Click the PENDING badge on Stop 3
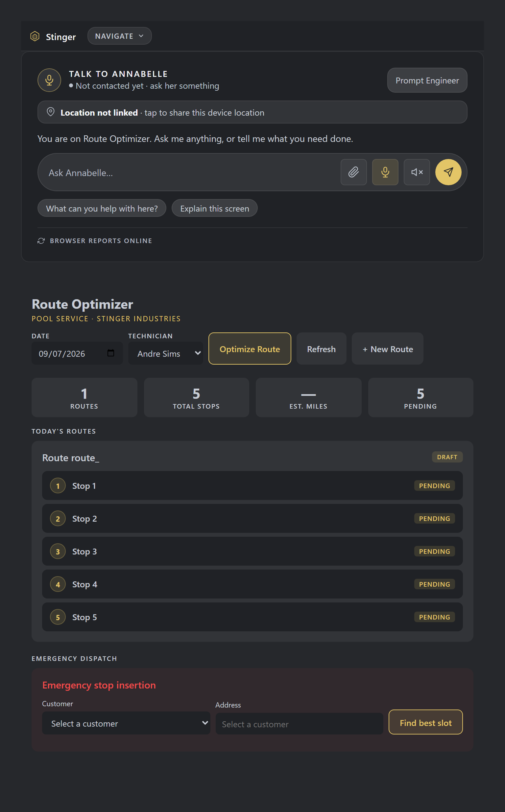Image resolution: width=505 pixels, height=812 pixels. tap(435, 552)
